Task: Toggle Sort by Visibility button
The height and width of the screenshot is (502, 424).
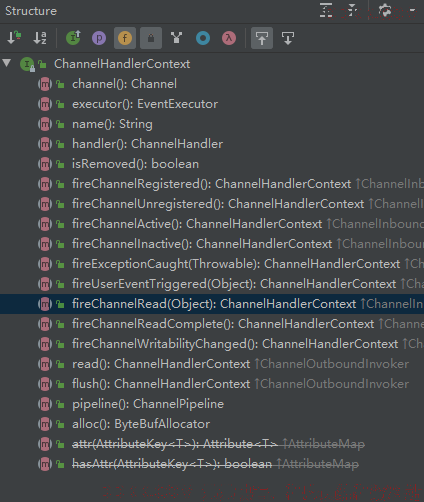Action: 14,38
